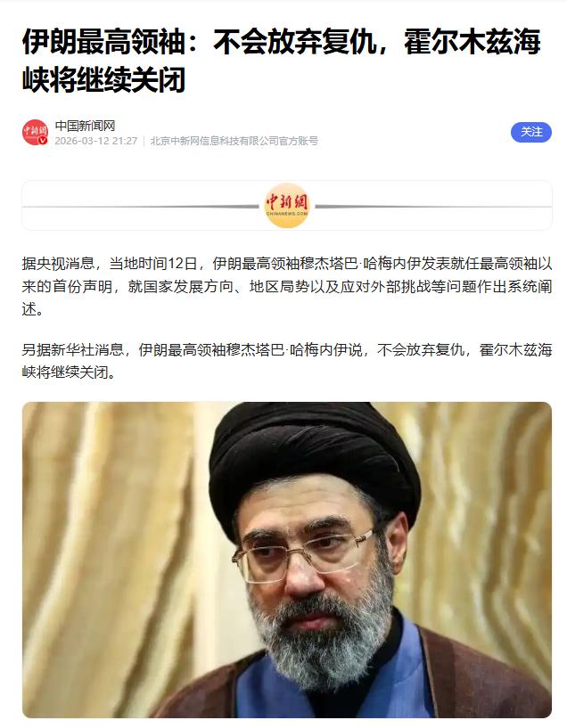Screen dimensions: 567x728
Task: Click 北京中新网信息科技有限公司官方账号 label
Action: [234, 141]
